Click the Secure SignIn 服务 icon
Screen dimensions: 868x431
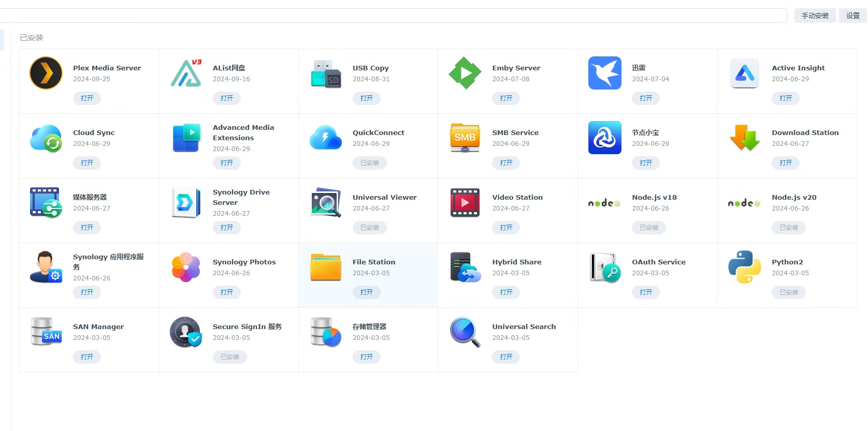point(186,332)
